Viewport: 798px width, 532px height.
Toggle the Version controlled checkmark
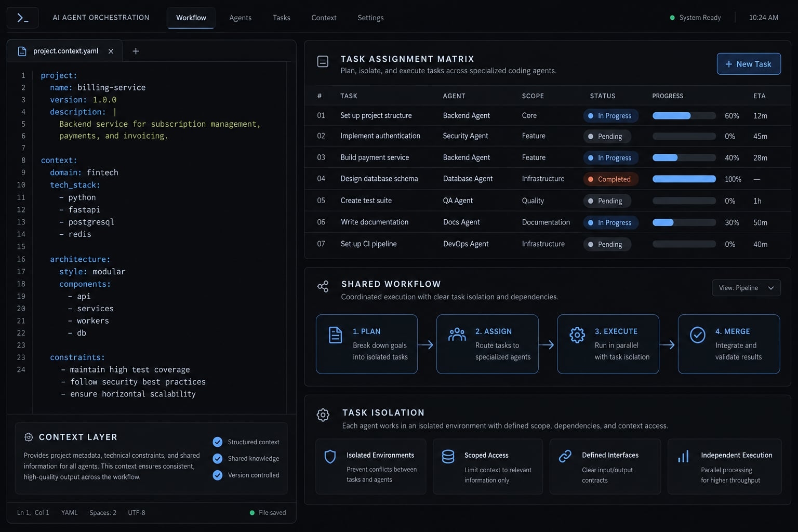[218, 475]
